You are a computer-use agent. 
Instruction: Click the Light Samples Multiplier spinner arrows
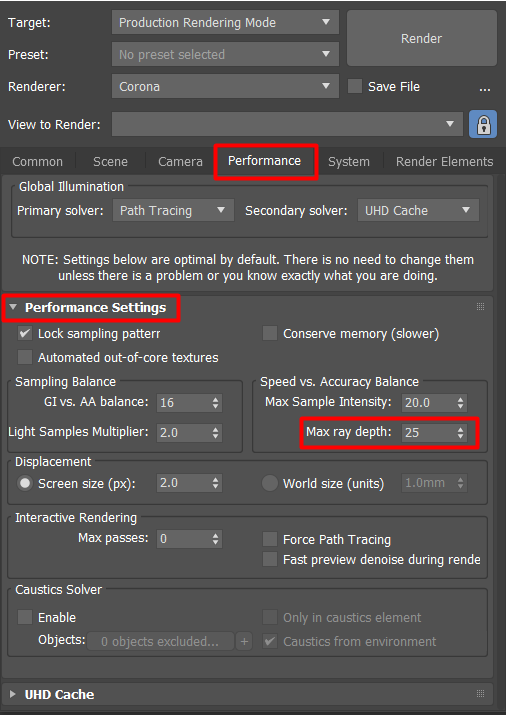click(x=216, y=432)
